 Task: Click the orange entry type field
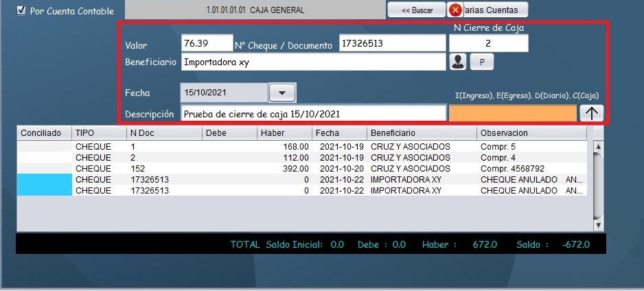[x=512, y=113]
